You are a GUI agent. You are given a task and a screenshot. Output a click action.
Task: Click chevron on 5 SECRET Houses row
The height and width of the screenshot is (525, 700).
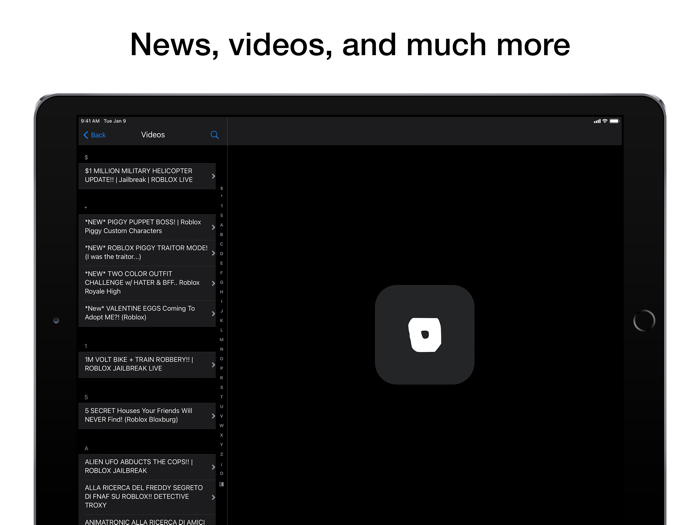tap(213, 416)
